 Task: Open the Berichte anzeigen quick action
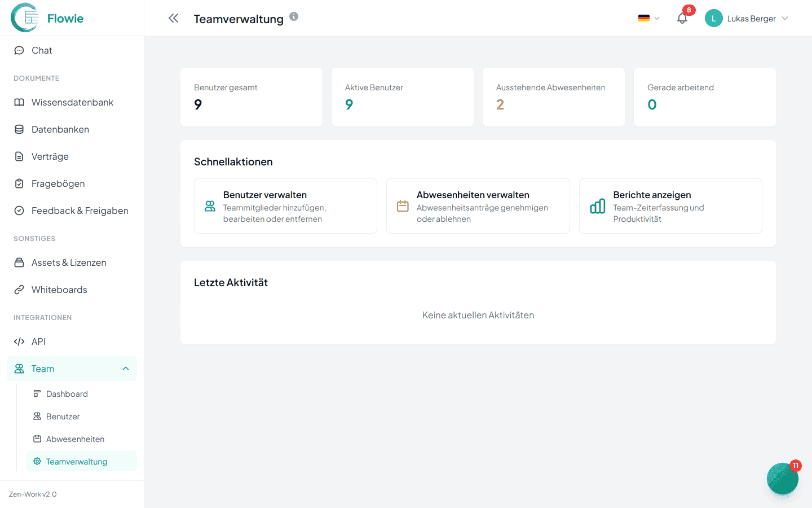670,206
